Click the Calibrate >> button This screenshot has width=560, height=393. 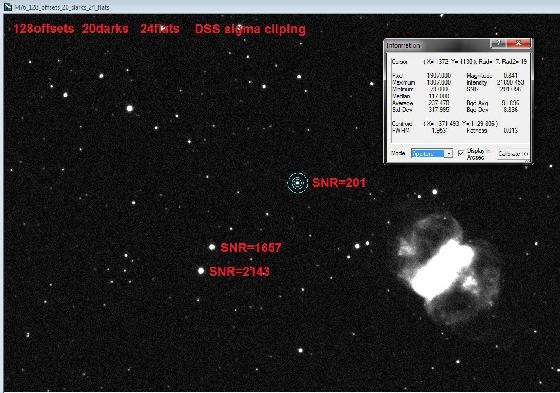pyautogui.click(x=512, y=154)
